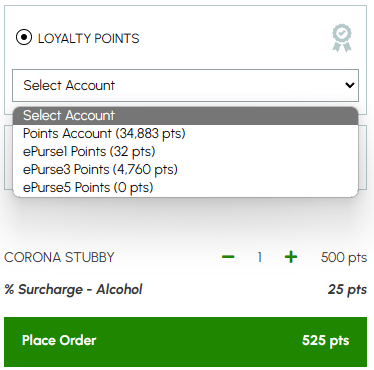Click the Select Account dropdown chevron arrow
Viewport: 374px width, 370px height.
pos(350,85)
